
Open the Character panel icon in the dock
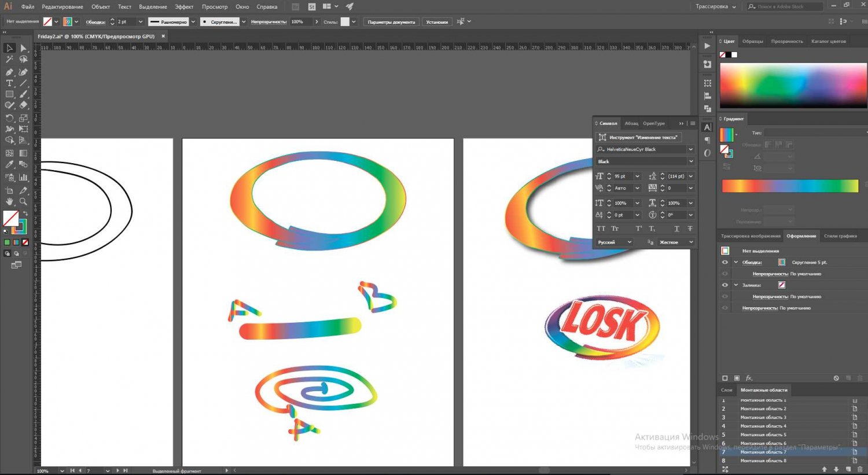tap(707, 127)
